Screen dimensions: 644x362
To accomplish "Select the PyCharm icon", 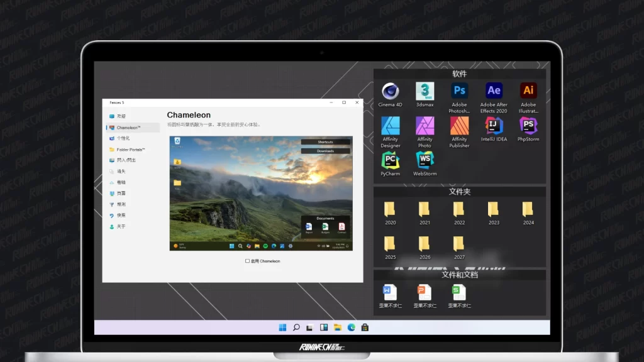I will 390,161.
